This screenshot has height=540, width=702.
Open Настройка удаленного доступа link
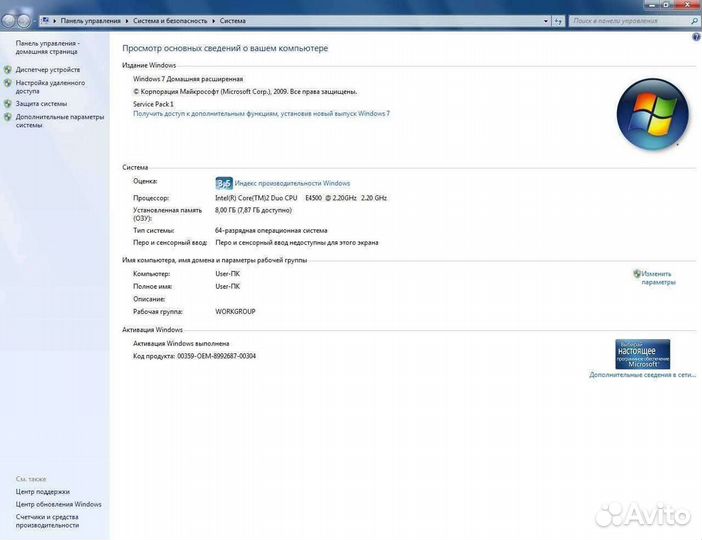(x=50, y=87)
